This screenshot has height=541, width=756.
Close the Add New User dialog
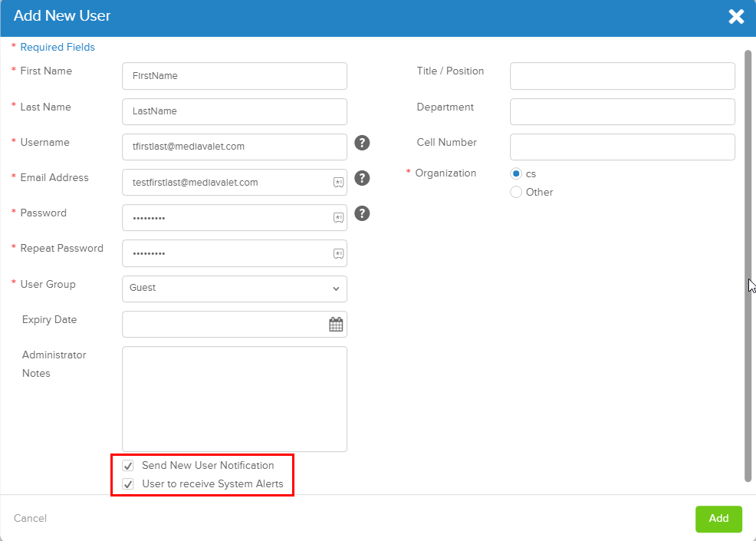click(x=736, y=16)
